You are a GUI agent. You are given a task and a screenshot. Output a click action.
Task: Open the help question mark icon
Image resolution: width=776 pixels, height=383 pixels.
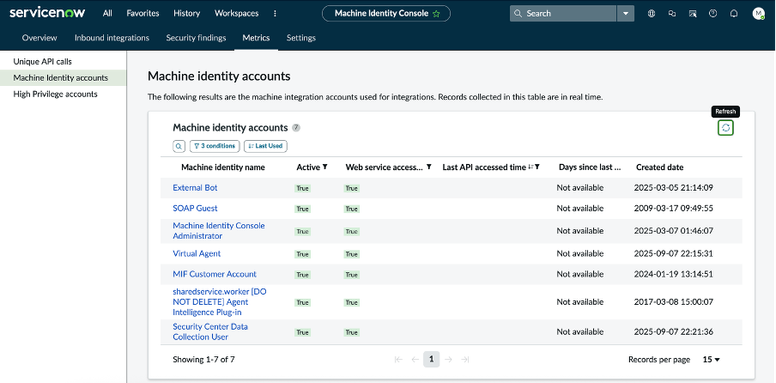coord(713,14)
